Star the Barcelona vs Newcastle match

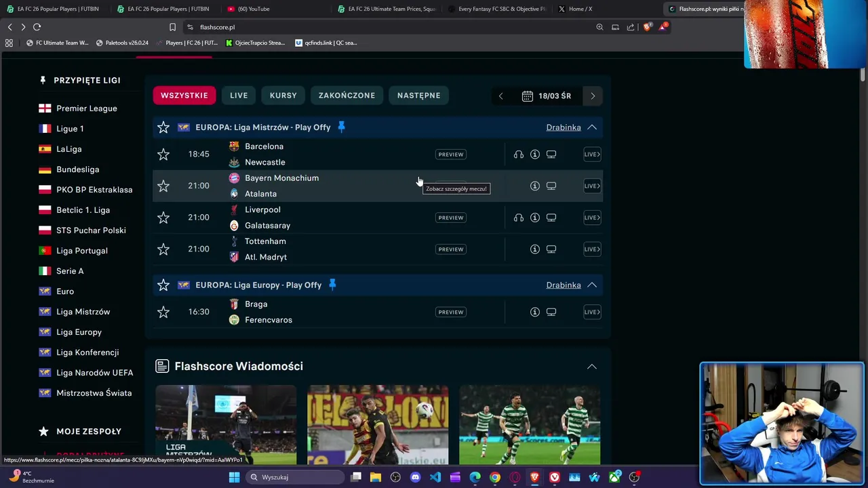click(163, 155)
